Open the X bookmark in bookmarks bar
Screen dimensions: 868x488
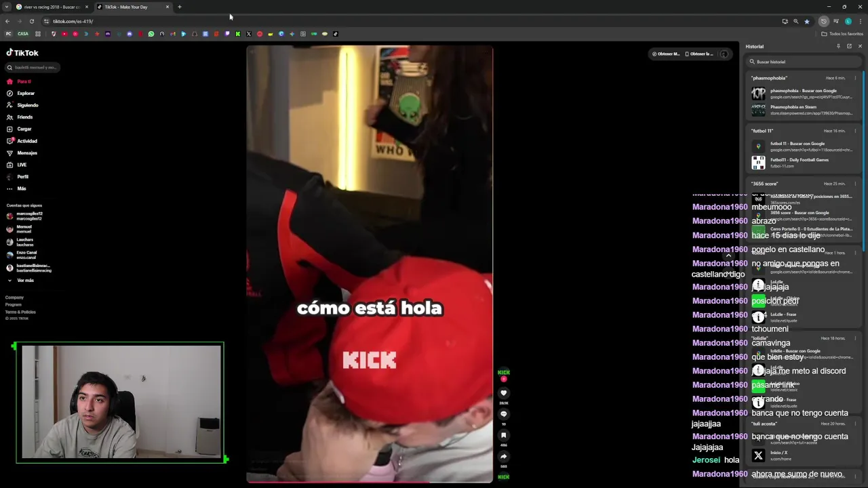(249, 34)
